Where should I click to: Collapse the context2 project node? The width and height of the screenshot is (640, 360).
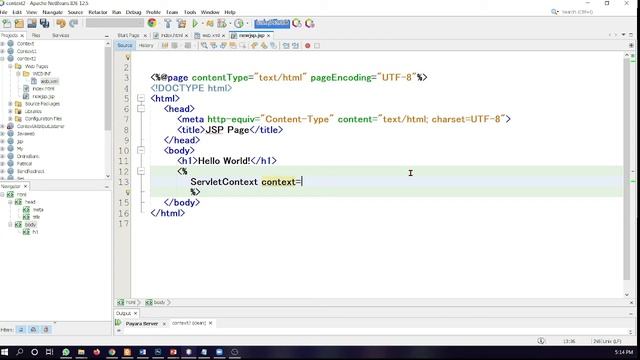(x=2, y=58)
